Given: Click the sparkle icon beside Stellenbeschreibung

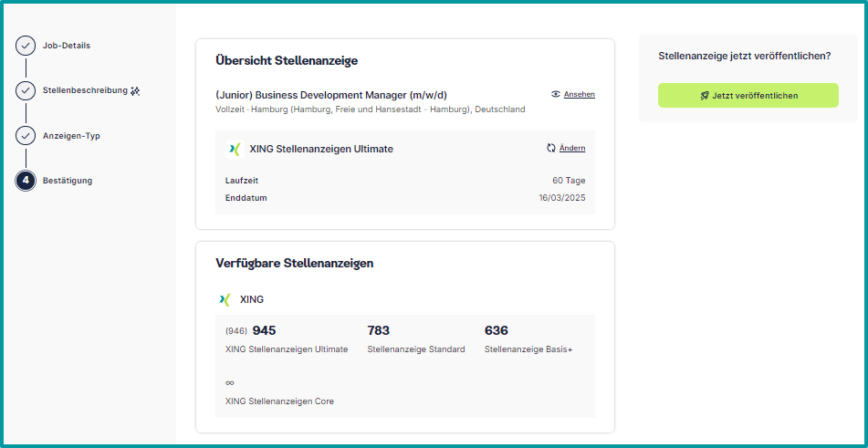Looking at the screenshot, I should coord(135,91).
